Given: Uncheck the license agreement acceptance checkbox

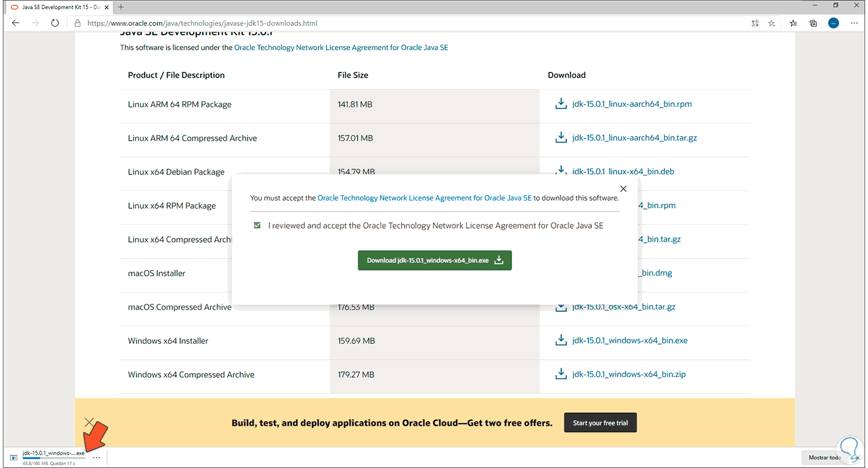Looking at the screenshot, I should pyautogui.click(x=257, y=225).
